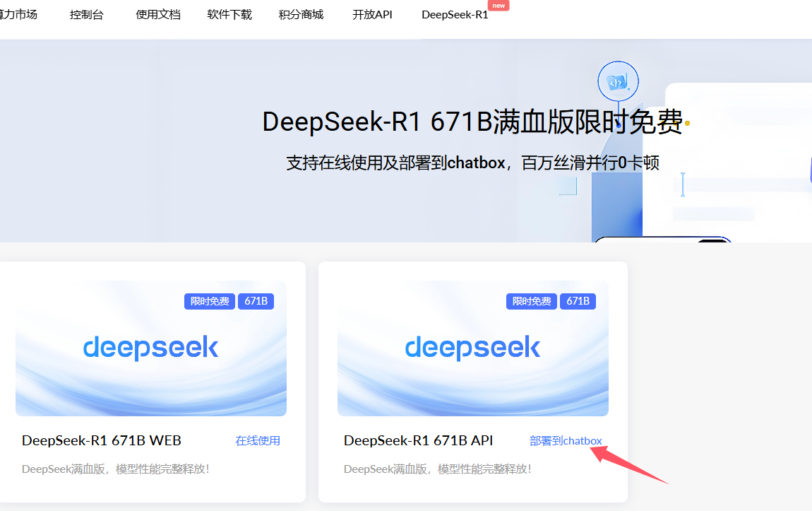Image resolution: width=812 pixels, height=511 pixels.
Task: Click the chat bubble icon above the banner
Action: pos(618,81)
